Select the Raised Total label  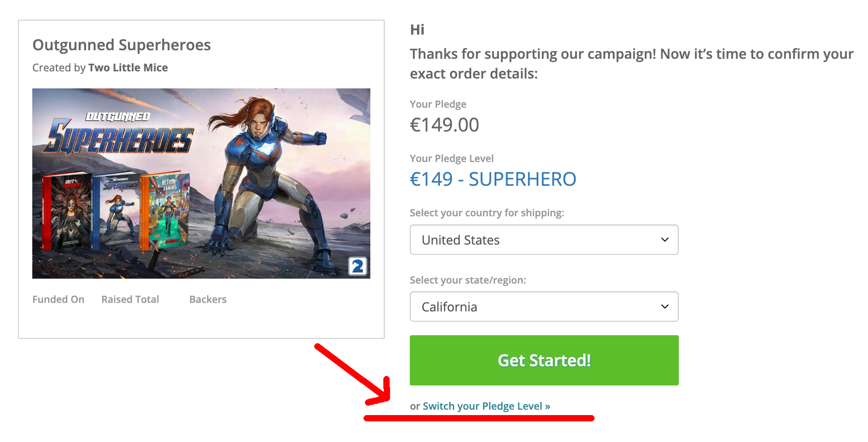click(x=130, y=299)
